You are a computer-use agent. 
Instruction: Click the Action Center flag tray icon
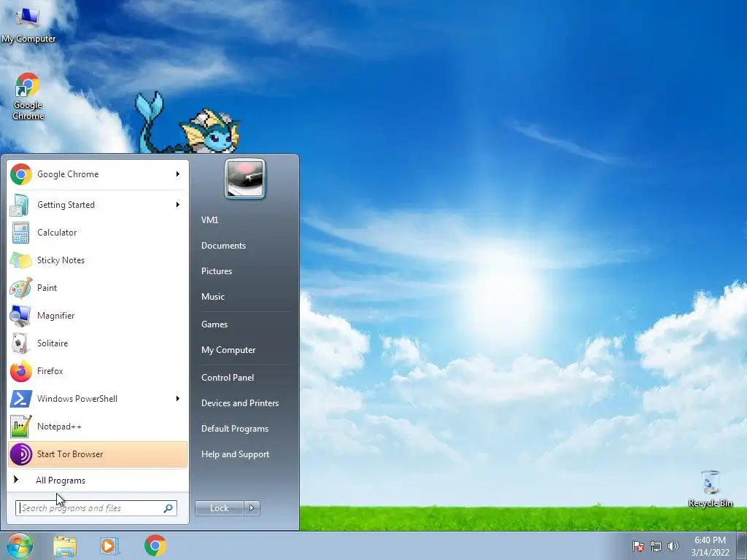tap(638, 546)
